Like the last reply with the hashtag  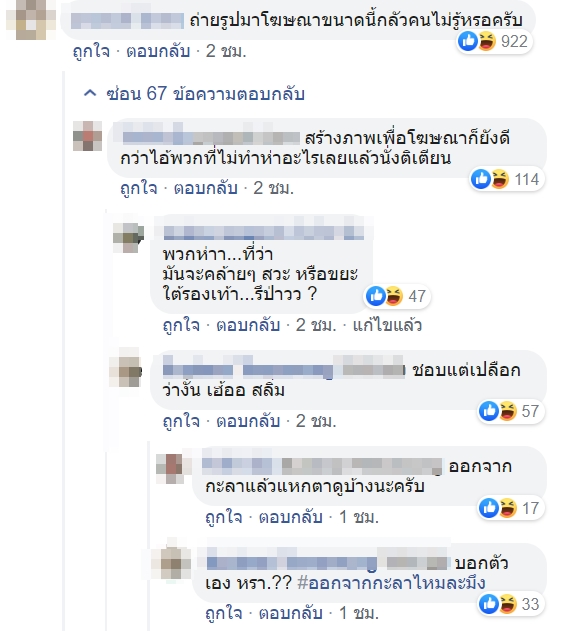click(x=224, y=614)
